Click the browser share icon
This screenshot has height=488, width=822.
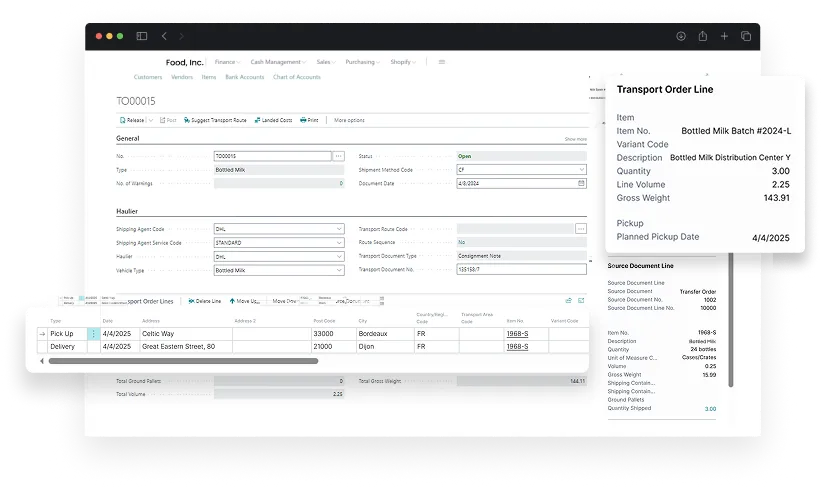703,36
